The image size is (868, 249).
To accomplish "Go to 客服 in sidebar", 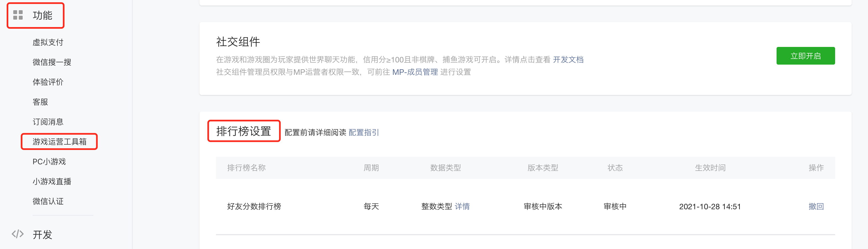I will tap(40, 102).
